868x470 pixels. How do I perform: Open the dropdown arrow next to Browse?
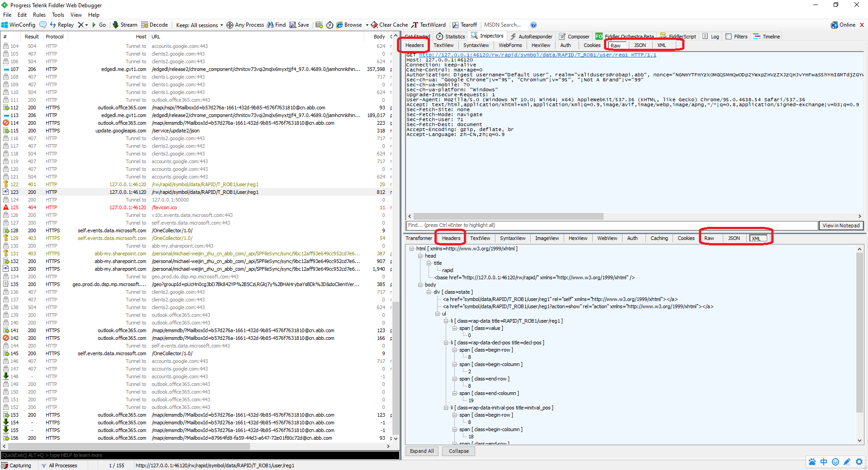[367, 25]
